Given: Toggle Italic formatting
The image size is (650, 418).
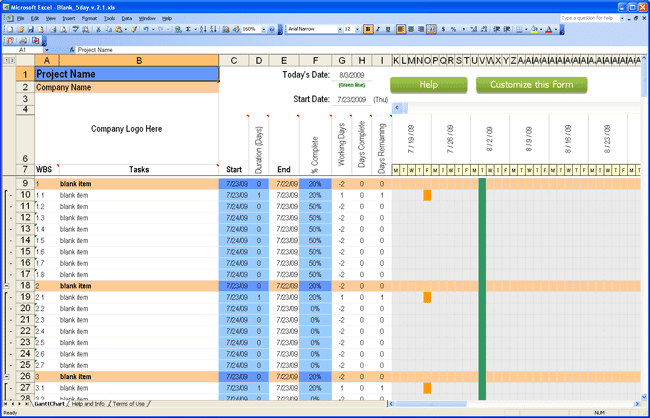Looking at the screenshot, I should coord(378,29).
